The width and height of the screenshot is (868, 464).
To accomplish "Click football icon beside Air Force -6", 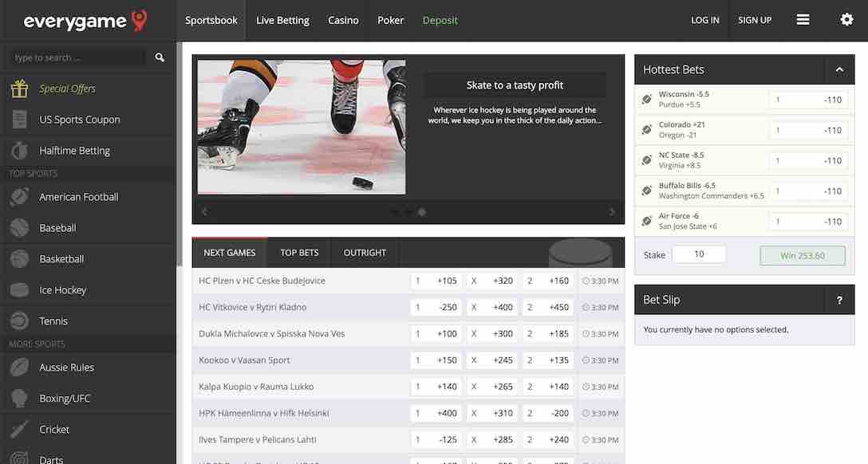I will (x=646, y=221).
